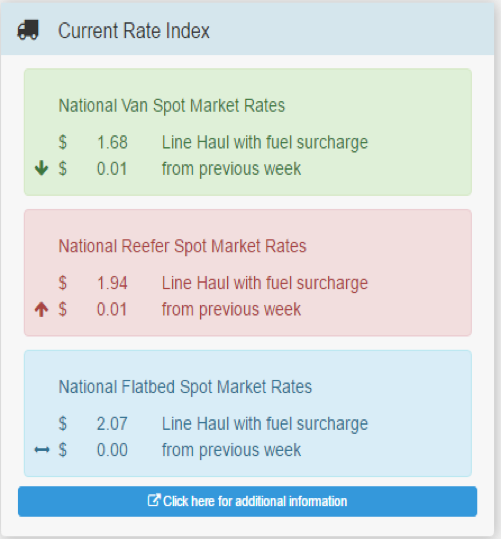Click the 1.68 van rate value
This screenshot has width=501, height=539.
tap(112, 142)
